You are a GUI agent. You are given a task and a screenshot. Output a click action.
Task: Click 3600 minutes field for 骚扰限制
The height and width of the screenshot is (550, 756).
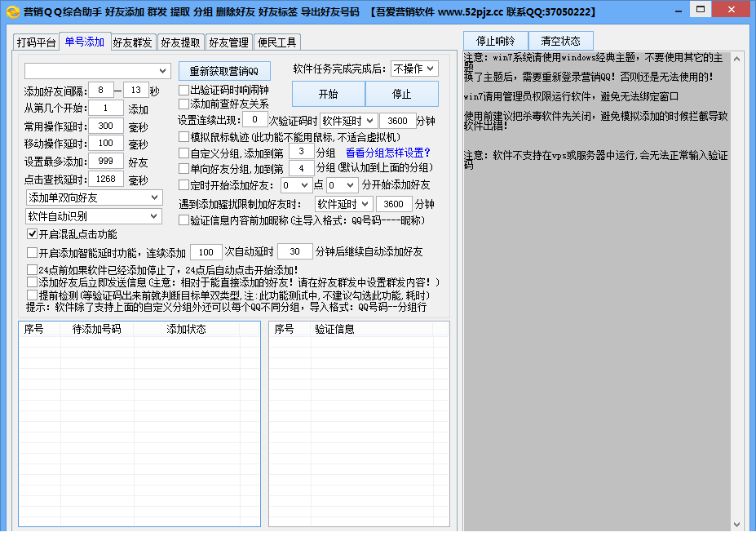(394, 204)
